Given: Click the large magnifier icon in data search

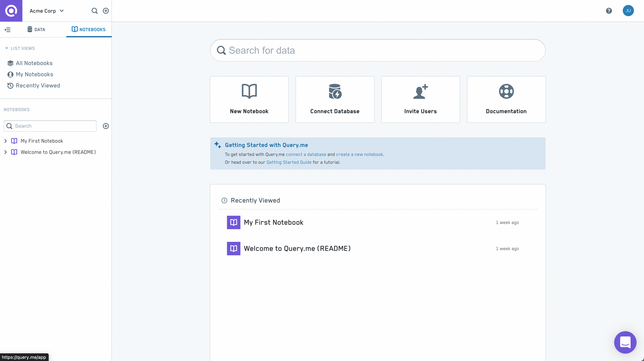Looking at the screenshot, I should [221, 50].
